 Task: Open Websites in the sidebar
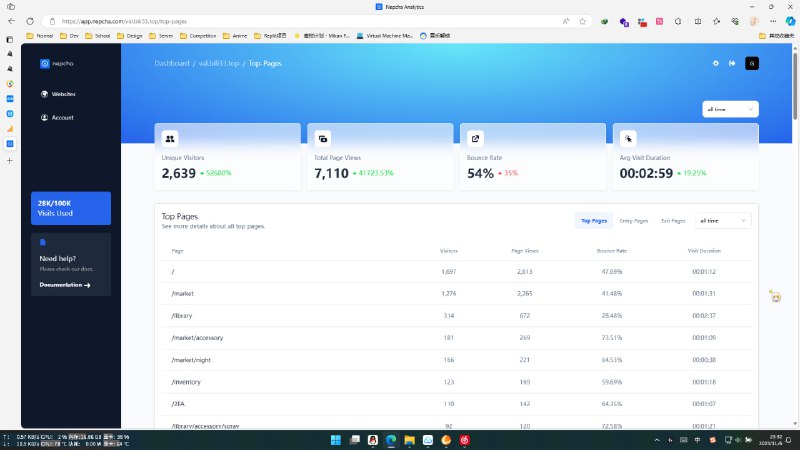click(62, 94)
